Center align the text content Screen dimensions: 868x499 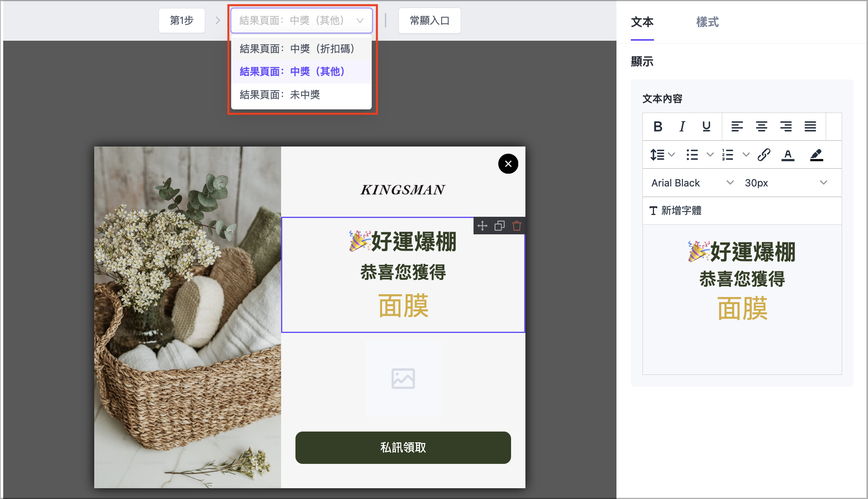[762, 127]
